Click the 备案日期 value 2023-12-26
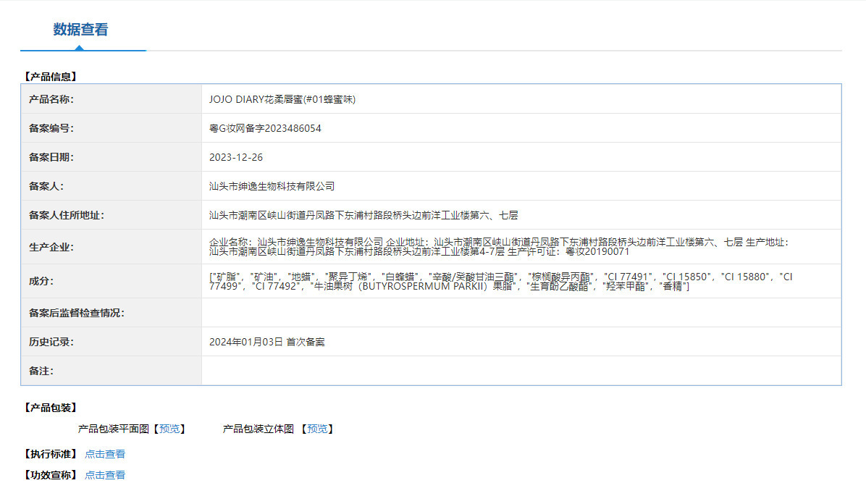This screenshot has height=504, width=866. click(x=236, y=158)
